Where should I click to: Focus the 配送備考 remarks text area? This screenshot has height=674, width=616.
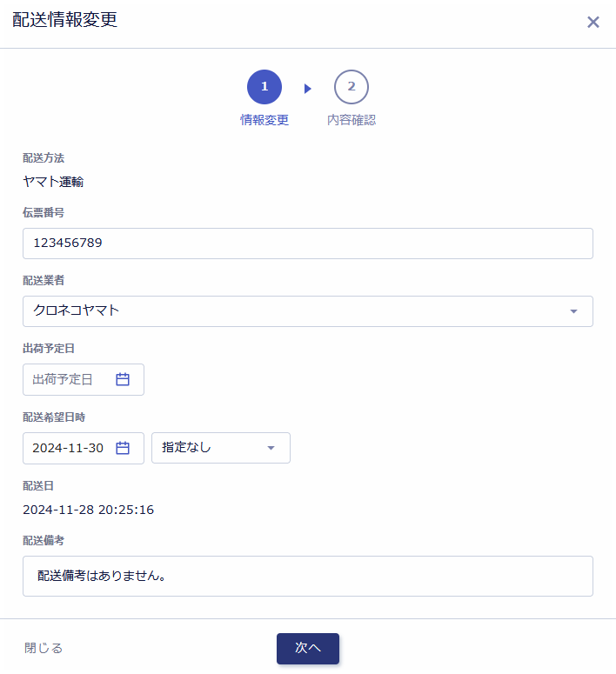(308, 576)
